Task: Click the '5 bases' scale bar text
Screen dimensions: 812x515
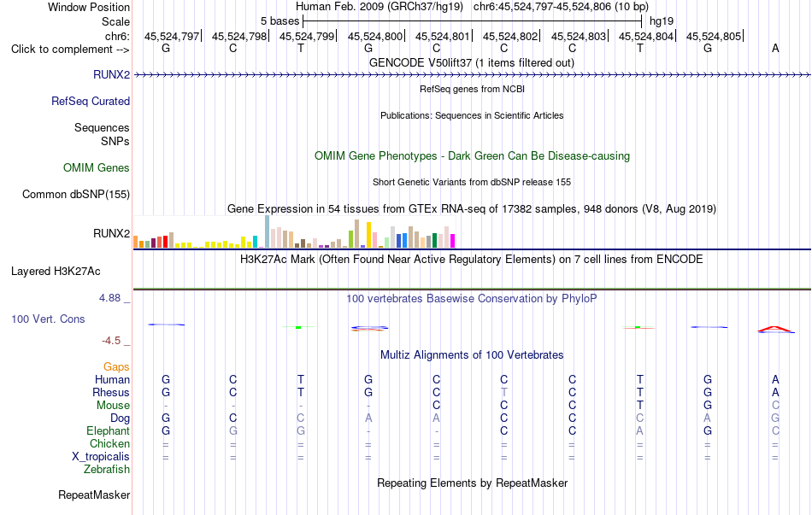Action: click(x=279, y=21)
